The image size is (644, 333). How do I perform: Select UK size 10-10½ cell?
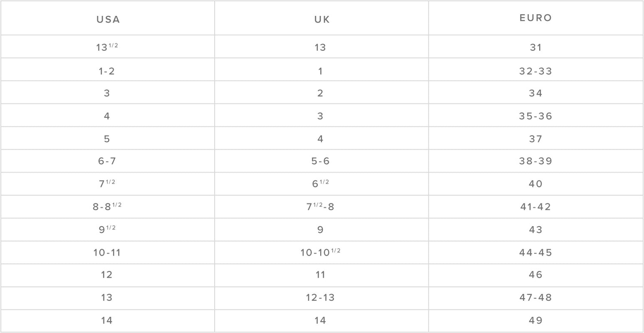point(321,253)
